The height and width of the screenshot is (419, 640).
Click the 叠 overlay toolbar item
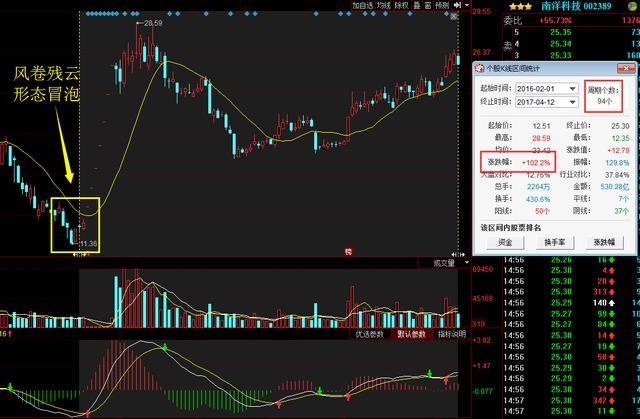417,5
